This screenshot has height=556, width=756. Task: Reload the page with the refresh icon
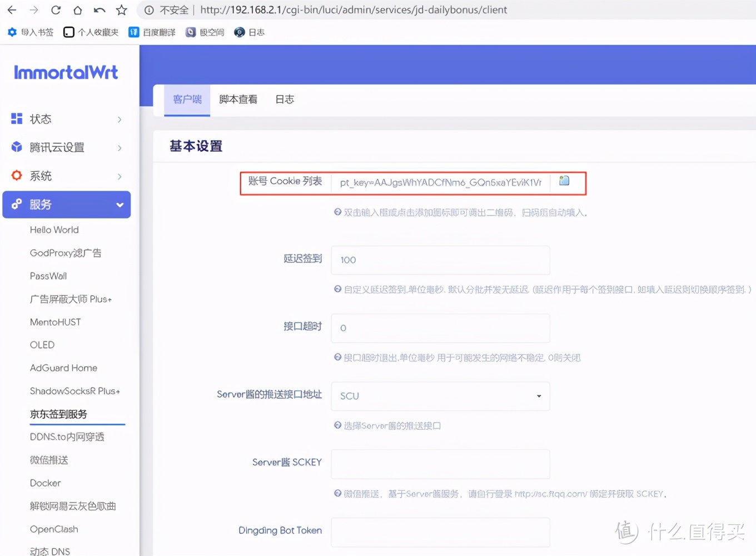[56, 9]
